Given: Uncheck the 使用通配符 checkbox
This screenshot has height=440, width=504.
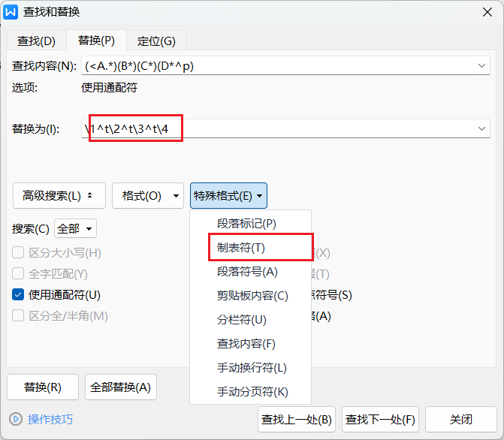Looking at the screenshot, I should click(18, 295).
